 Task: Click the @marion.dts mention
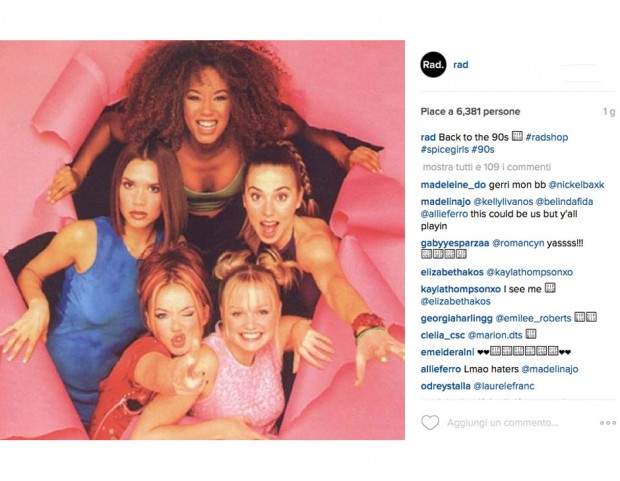(x=495, y=335)
